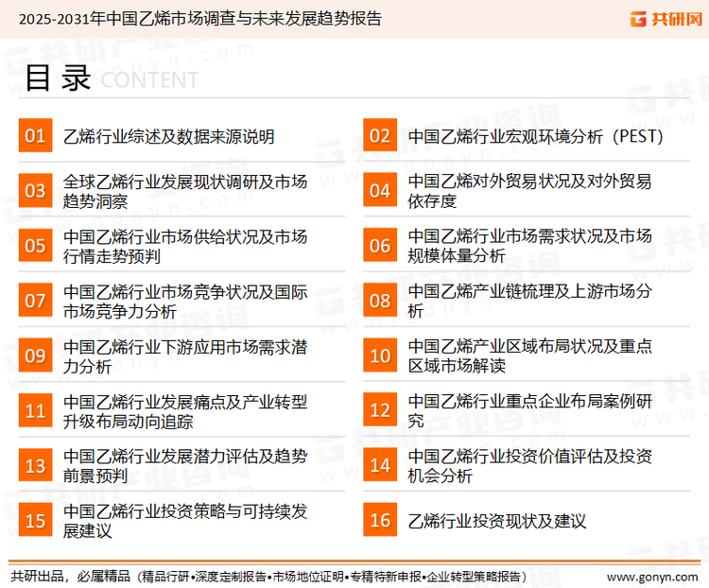Open chapter 中国乙烯行业市场供给状况及市场行情走势预判
709x588 pixels.
click(x=185, y=247)
